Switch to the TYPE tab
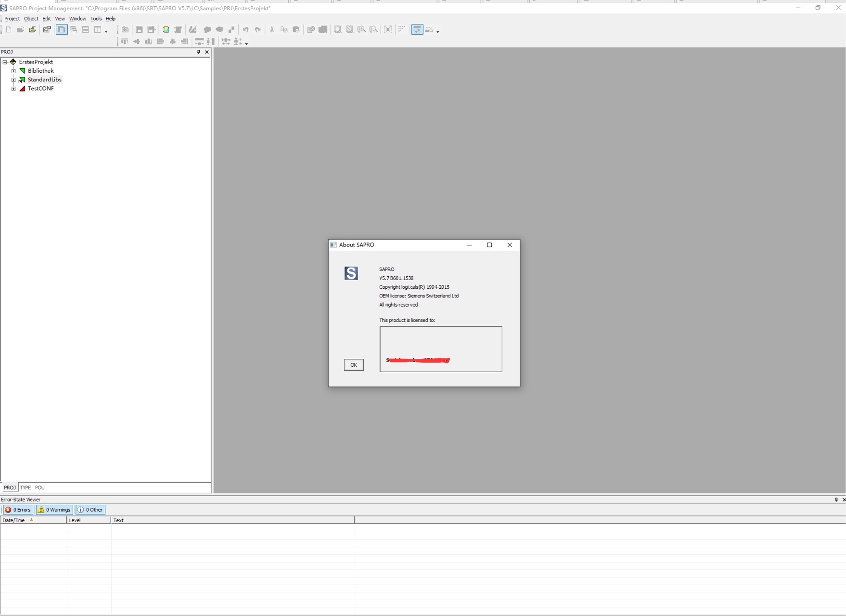 pyautogui.click(x=26, y=488)
